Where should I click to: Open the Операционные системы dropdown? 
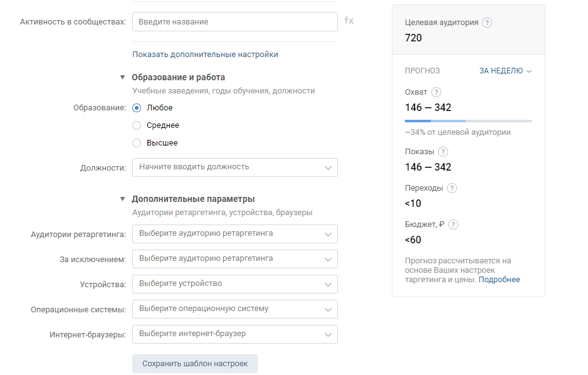234,309
